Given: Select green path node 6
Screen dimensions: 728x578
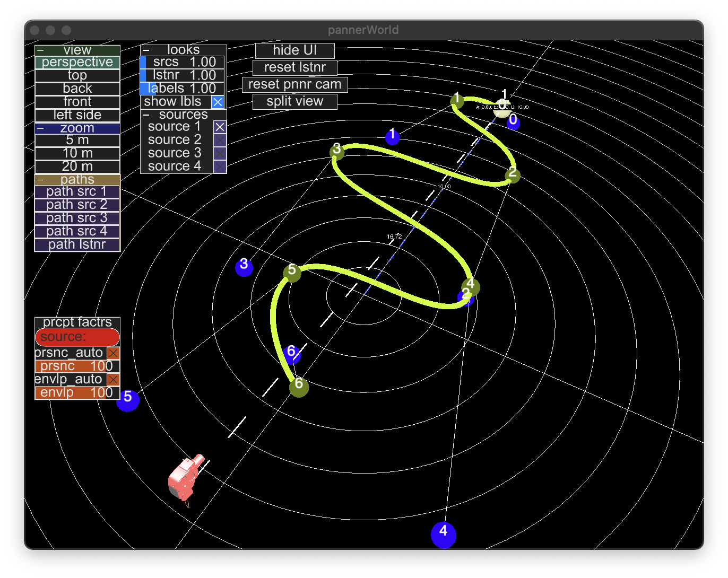Looking at the screenshot, I should click(299, 387).
